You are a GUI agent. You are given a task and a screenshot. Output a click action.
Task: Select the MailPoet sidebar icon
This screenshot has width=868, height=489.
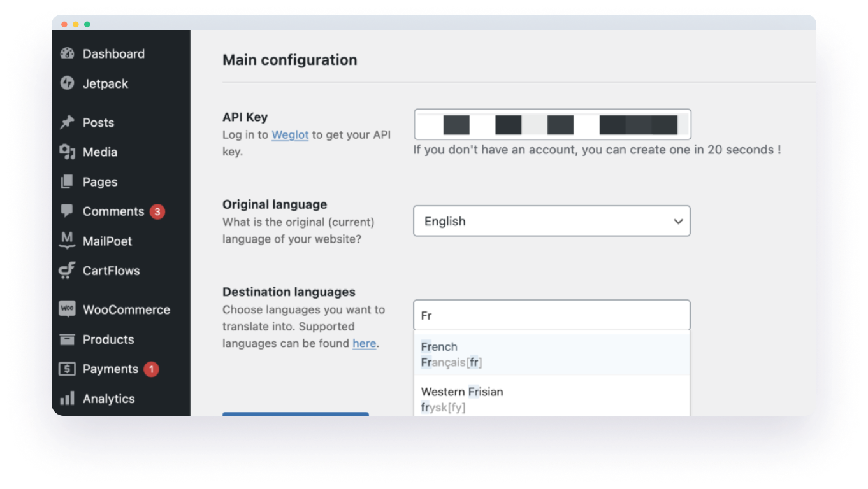(x=67, y=241)
